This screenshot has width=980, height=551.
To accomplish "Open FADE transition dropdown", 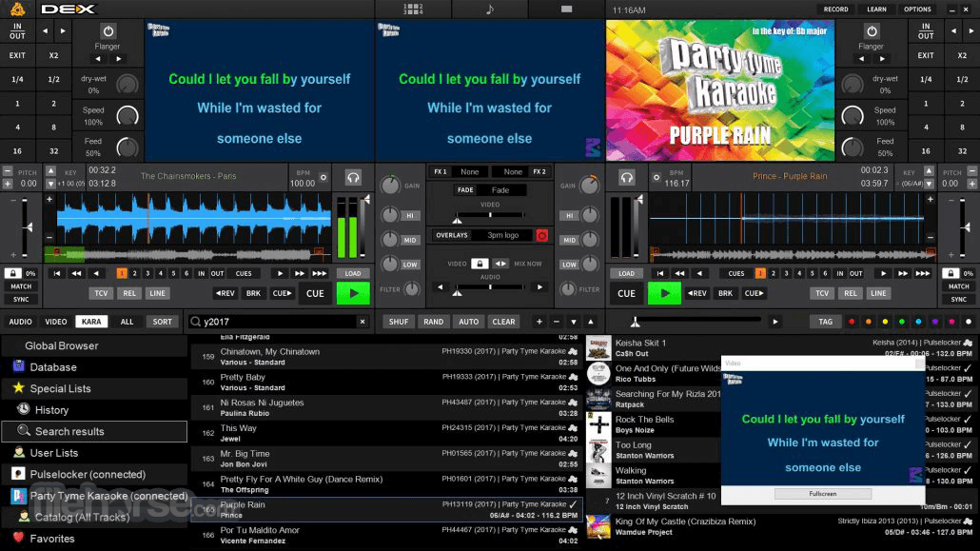I will tap(500, 190).
